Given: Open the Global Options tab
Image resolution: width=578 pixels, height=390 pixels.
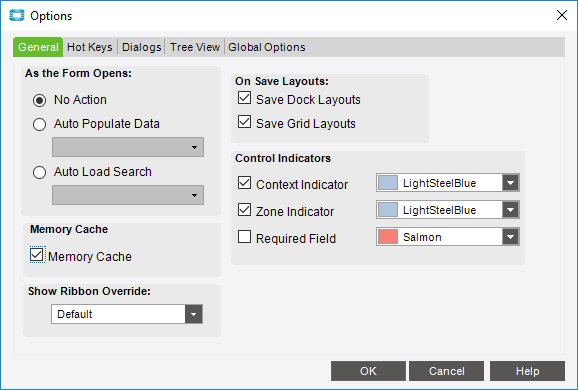Looking at the screenshot, I should coord(267,47).
